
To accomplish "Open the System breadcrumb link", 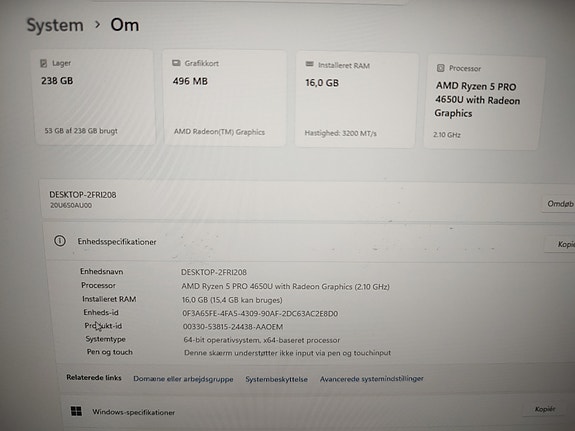I will point(55,26).
